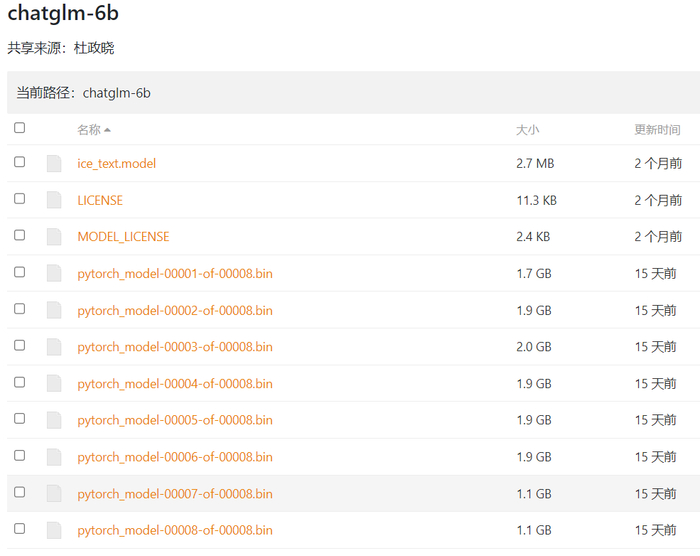The width and height of the screenshot is (700, 556).
Task: Click the file icon beside pytorch_model-00006-of-00008.bin
Action: click(x=54, y=457)
